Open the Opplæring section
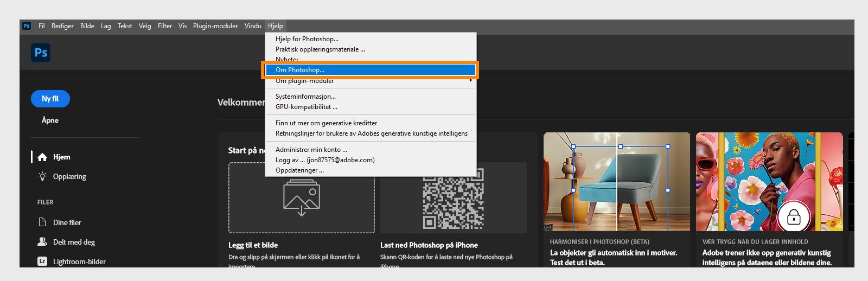The height and width of the screenshot is (281, 868). 69,176
